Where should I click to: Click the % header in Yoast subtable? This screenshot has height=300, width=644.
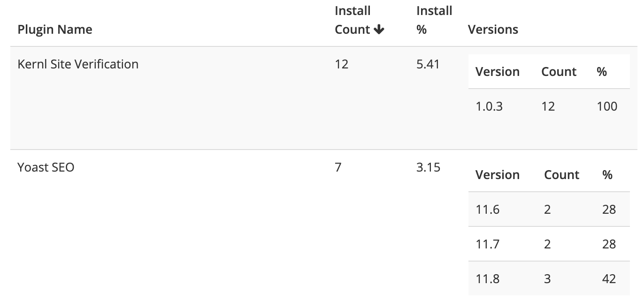coord(607,174)
